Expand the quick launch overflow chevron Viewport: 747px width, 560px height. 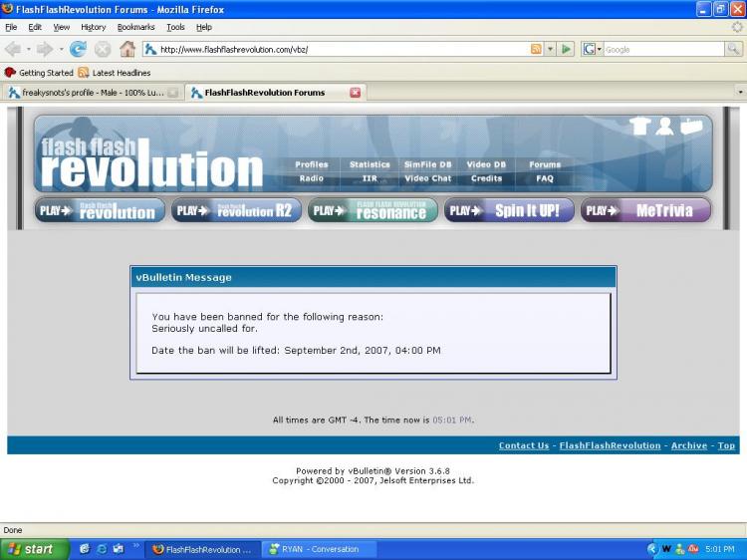click(x=135, y=545)
